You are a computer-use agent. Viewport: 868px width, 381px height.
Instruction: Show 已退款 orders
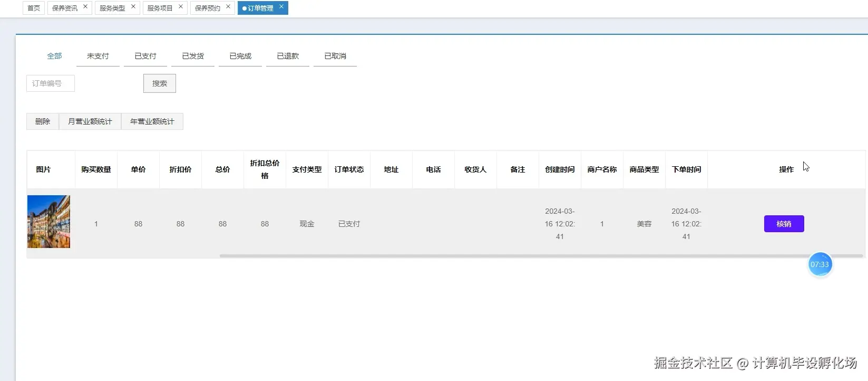coord(288,56)
